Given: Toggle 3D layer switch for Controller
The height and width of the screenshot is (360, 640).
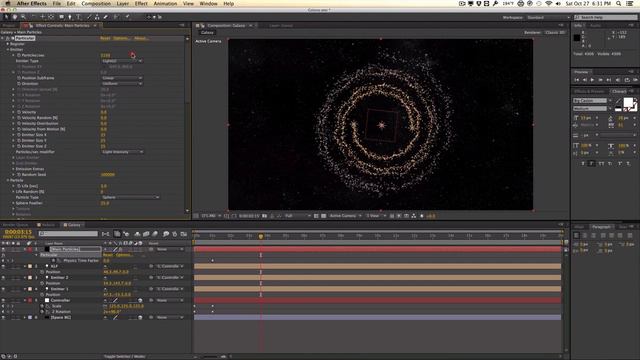Looking at the screenshot, I should click(x=140, y=300).
